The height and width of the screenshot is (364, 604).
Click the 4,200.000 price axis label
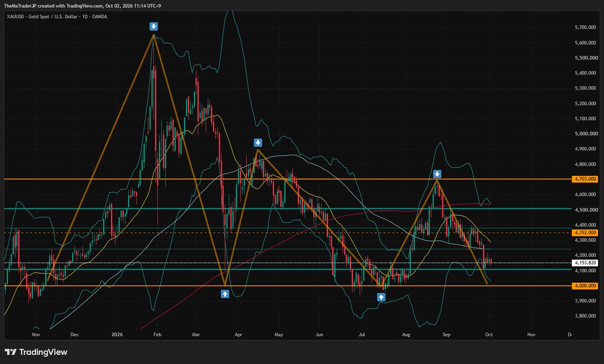click(585, 255)
